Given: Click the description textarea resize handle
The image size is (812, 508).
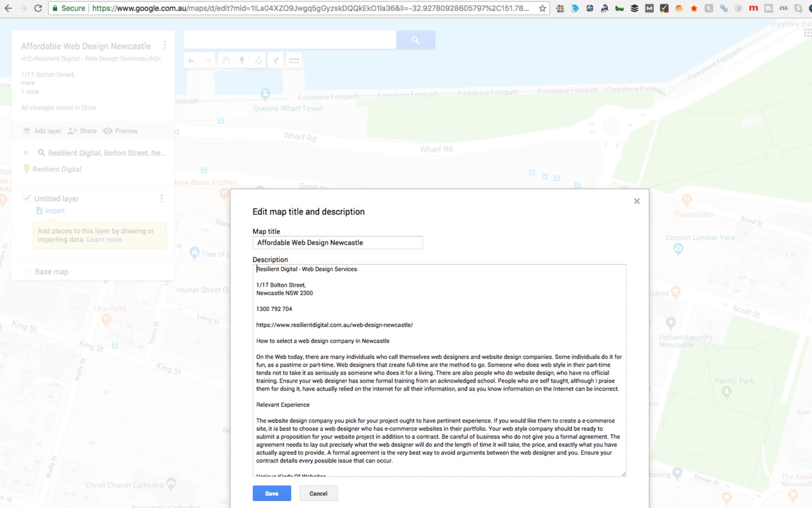Looking at the screenshot, I should [x=623, y=474].
